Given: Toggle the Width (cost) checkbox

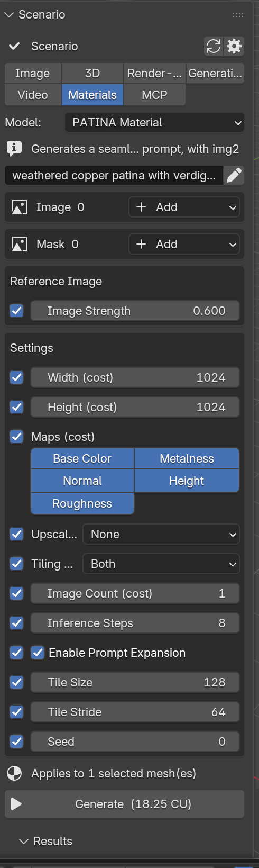Looking at the screenshot, I should tap(16, 377).
